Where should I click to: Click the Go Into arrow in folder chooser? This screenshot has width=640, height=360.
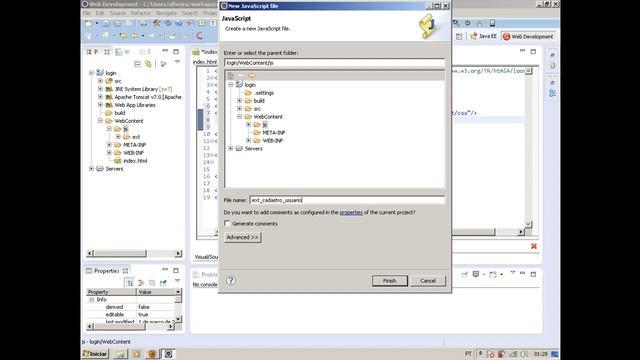252,76
